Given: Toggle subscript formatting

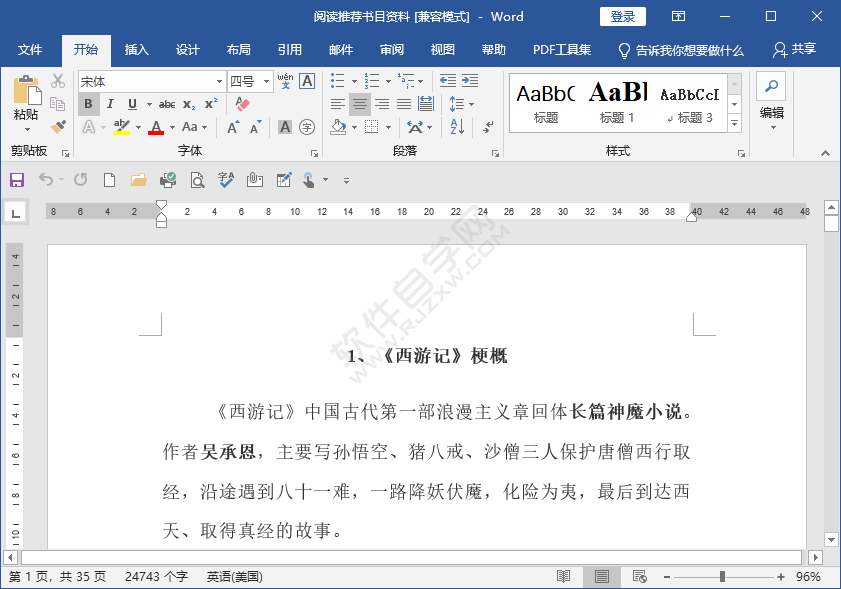Looking at the screenshot, I should click(x=189, y=104).
